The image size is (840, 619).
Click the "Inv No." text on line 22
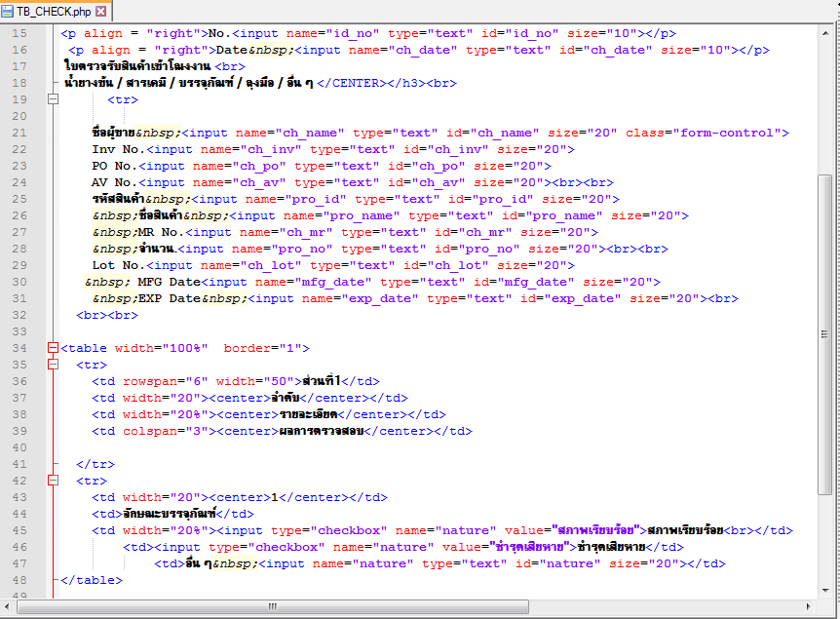point(119,149)
